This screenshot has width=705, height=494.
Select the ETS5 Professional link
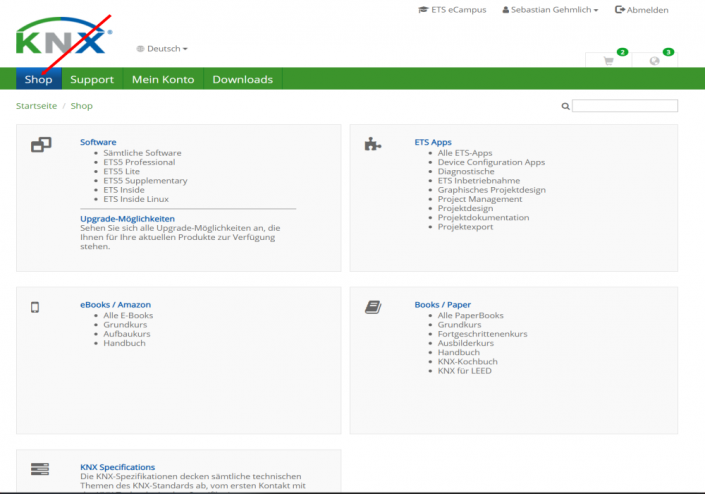point(139,162)
